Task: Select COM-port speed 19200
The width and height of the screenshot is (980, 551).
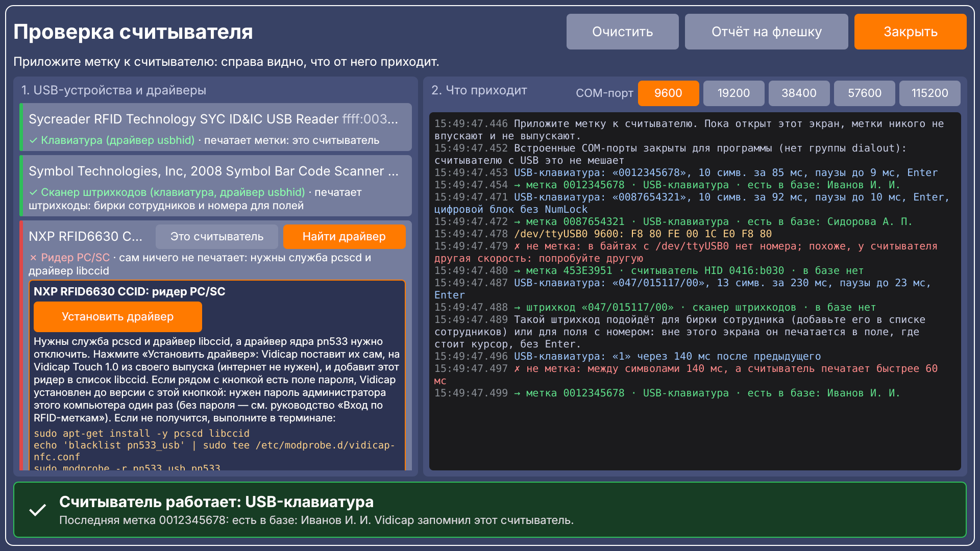Action: coord(733,93)
